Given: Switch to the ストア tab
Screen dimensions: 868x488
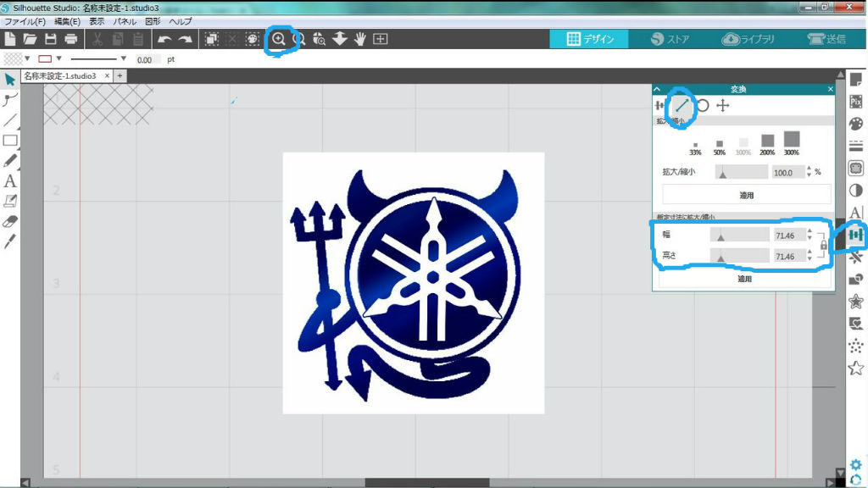Looking at the screenshot, I should (x=670, y=39).
